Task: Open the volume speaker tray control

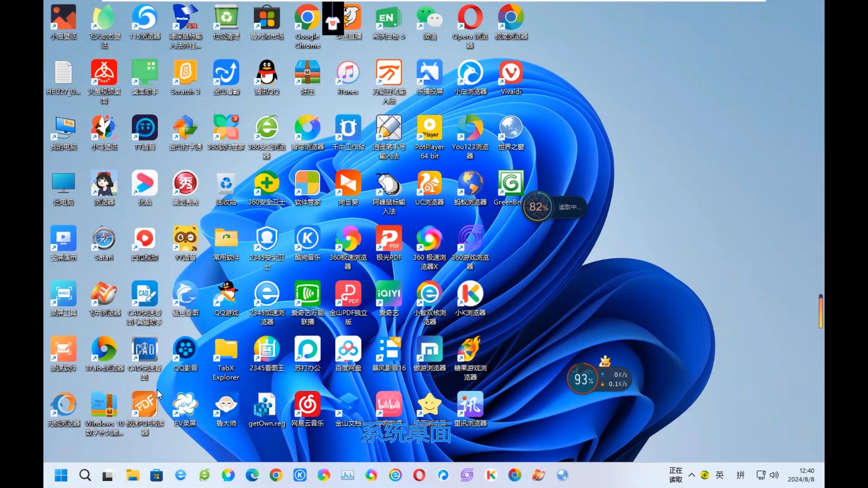Action: pyautogui.click(x=774, y=475)
